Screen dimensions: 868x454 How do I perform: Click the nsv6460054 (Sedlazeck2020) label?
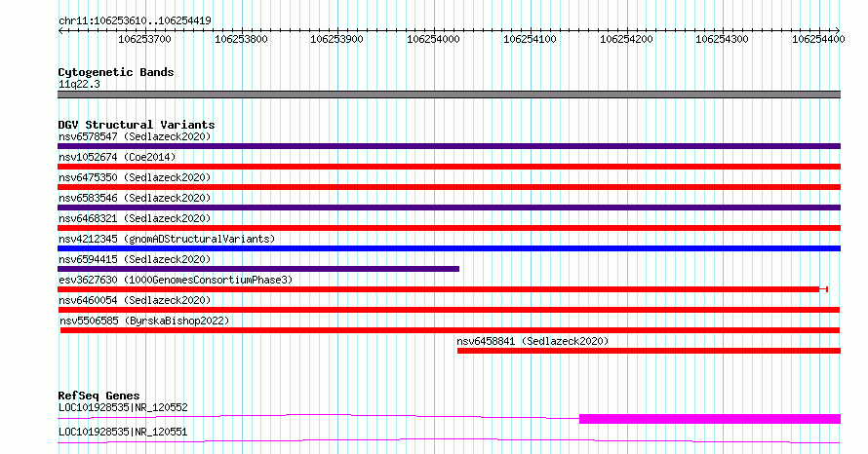135,300
